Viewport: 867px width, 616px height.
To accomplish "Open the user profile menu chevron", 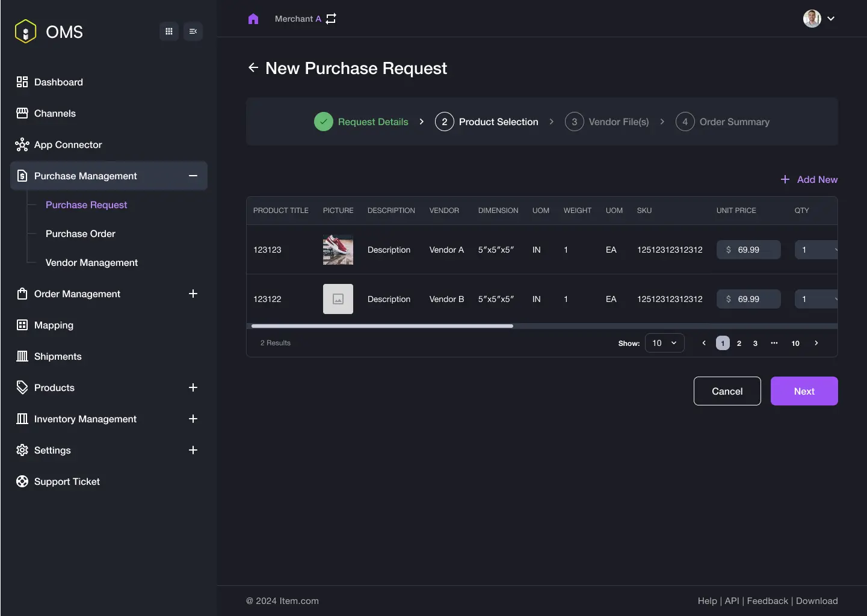I will (832, 19).
